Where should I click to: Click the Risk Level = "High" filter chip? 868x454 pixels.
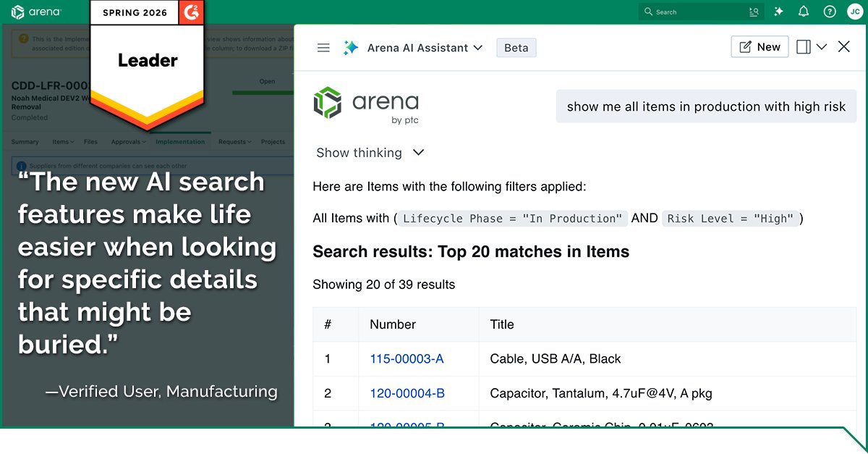pyautogui.click(x=731, y=219)
